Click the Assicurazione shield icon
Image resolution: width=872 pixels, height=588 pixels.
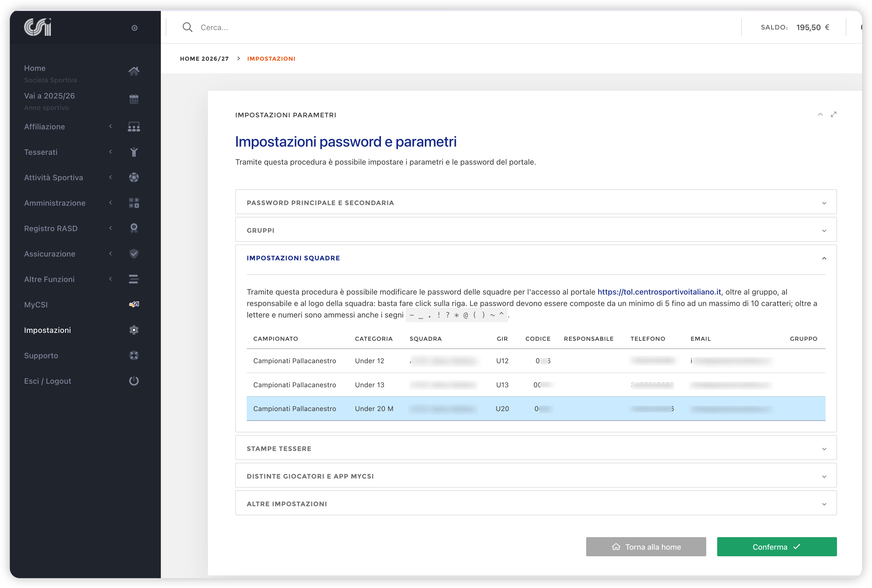pos(134,254)
